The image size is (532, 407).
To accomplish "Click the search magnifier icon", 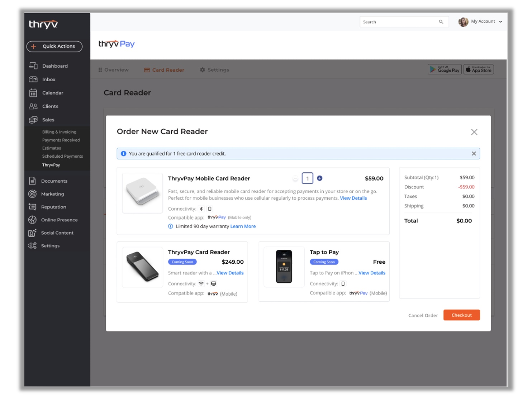I will pyautogui.click(x=441, y=22).
